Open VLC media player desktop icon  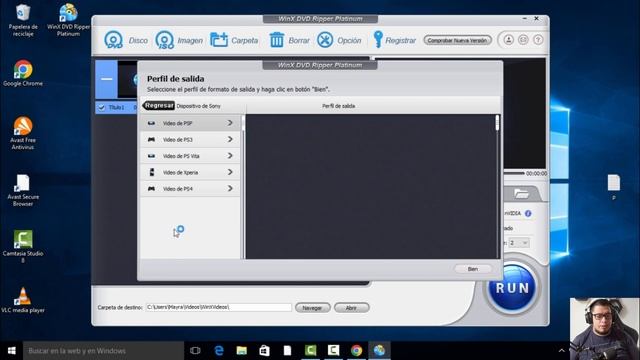click(23, 300)
